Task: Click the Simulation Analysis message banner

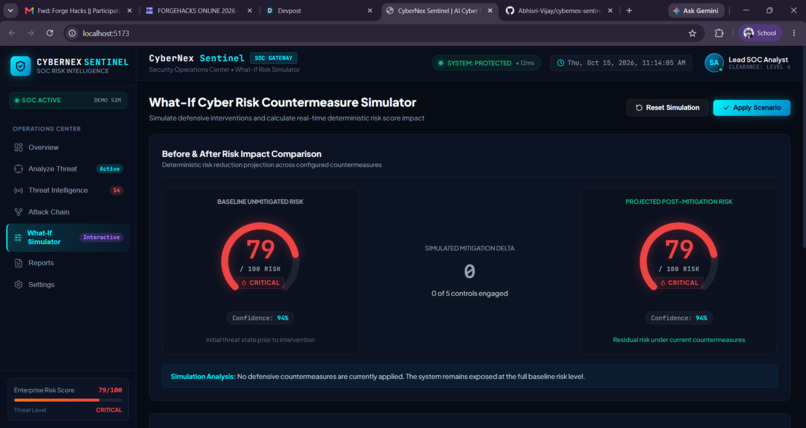Action: click(469, 377)
